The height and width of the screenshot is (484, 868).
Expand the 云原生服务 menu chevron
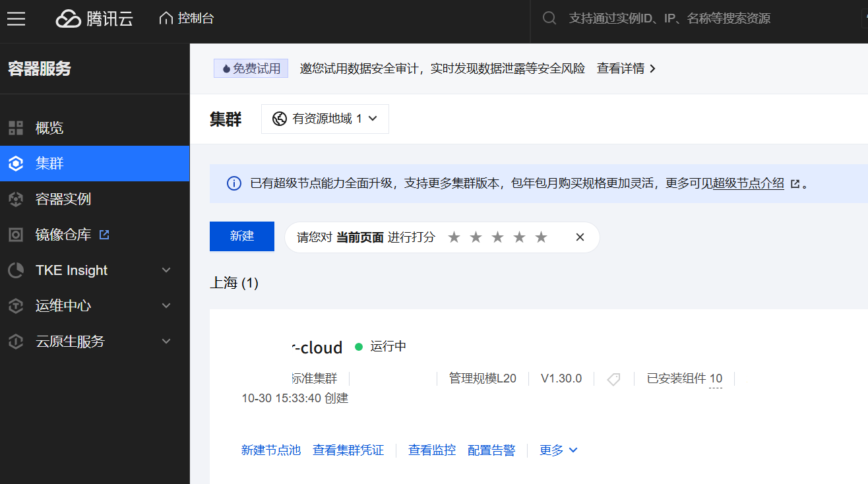click(166, 342)
